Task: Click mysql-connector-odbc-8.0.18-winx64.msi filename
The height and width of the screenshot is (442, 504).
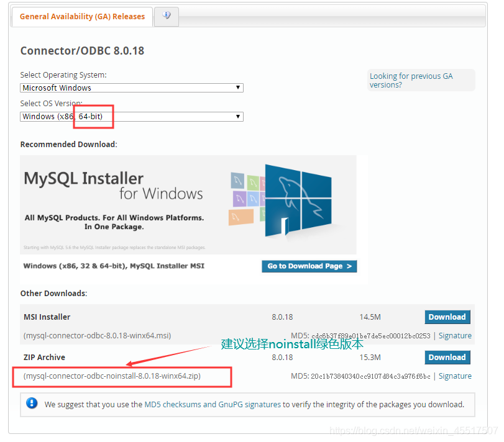Action: (x=97, y=336)
